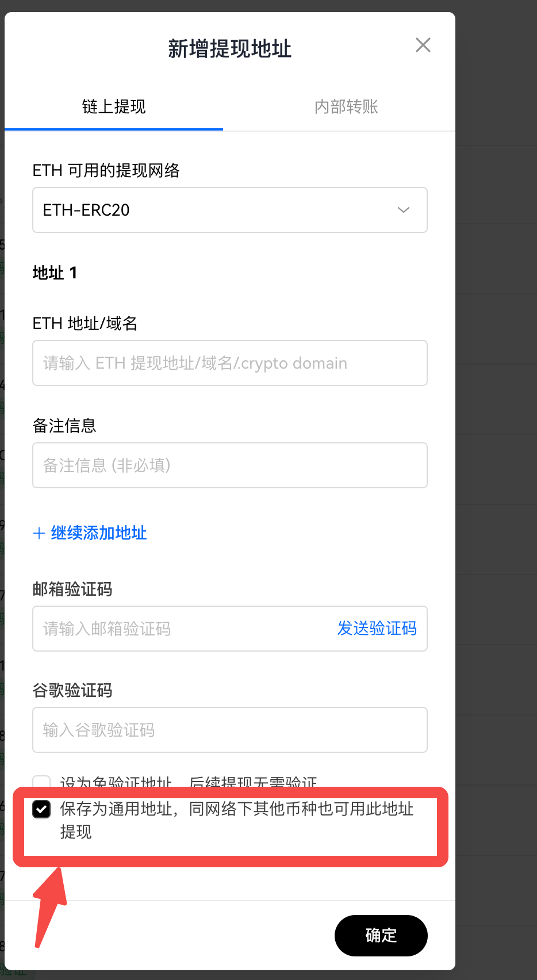This screenshot has height=980, width=537.
Task: Click the ETH 可用的提现网络 label
Action: coord(106,171)
